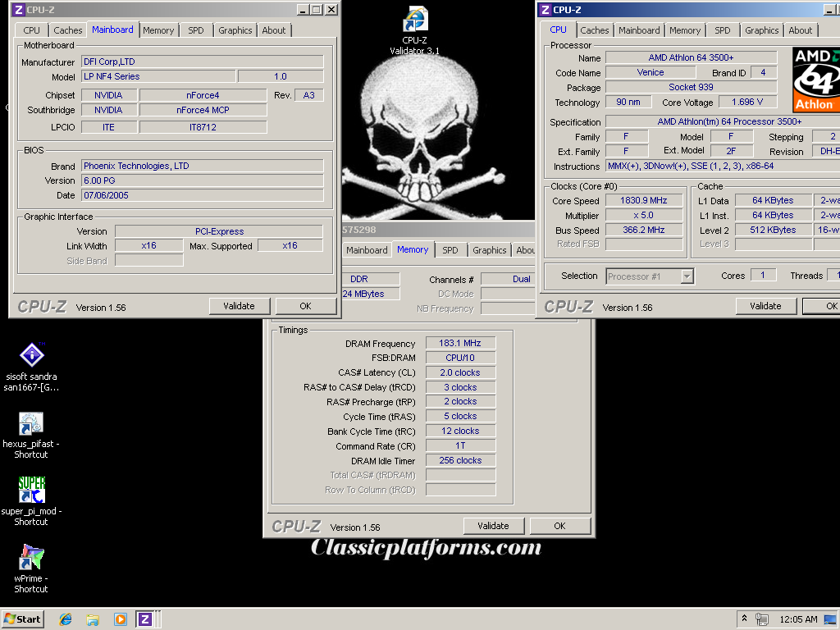Click the 1T Command Rate value
840x630 pixels.
tap(460, 445)
